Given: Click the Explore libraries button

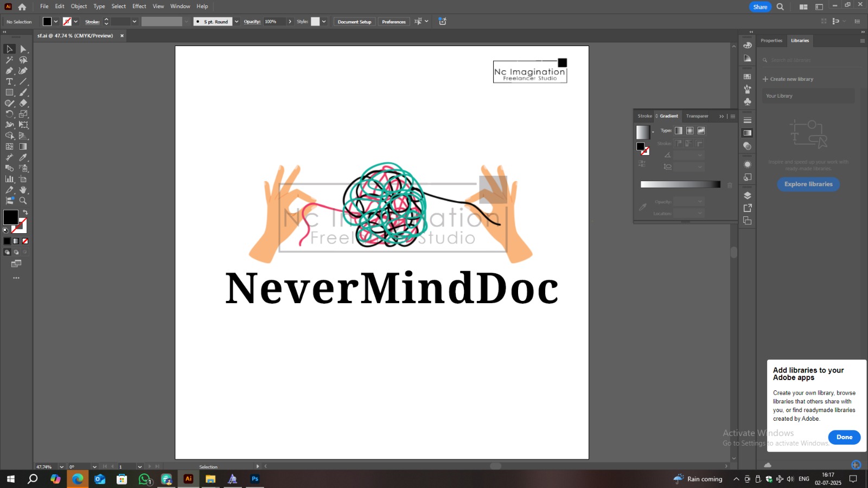Looking at the screenshot, I should 808,184.
